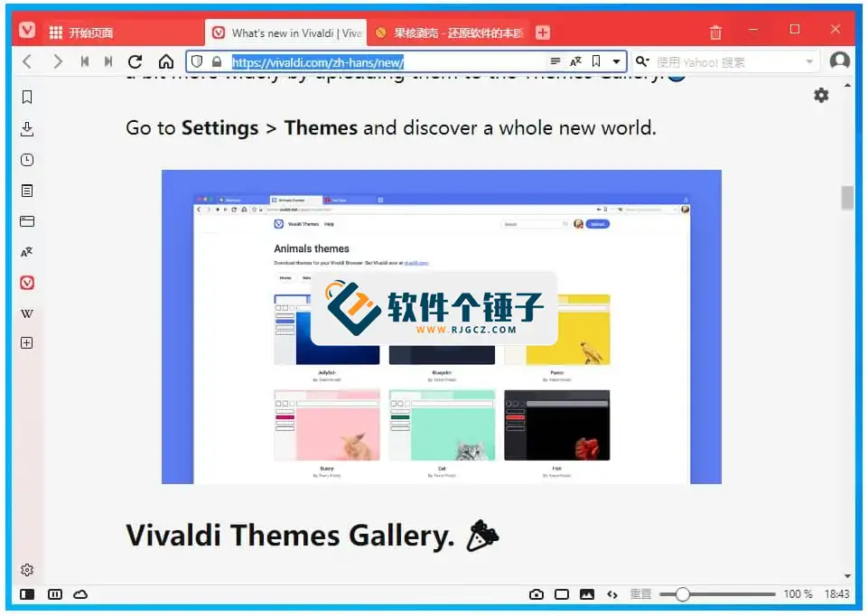Open the Bookmarks panel in the sidebar
This screenshot has width=868, height=616.
26,97
